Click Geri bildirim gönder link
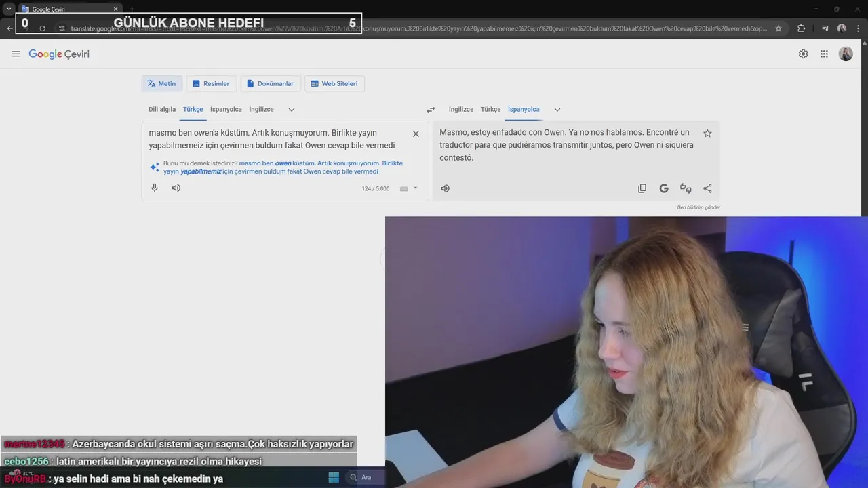This screenshot has height=488, width=868. point(698,207)
